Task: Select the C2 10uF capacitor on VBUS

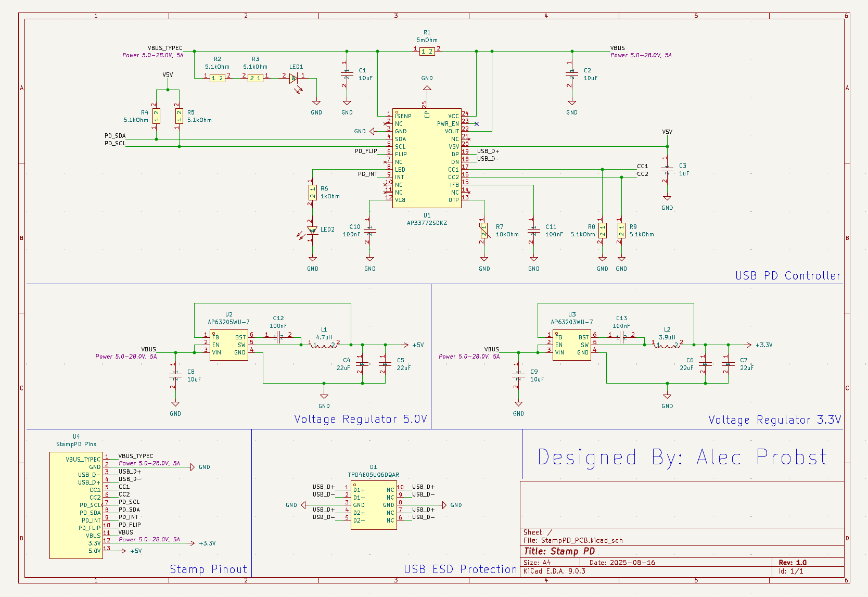Action: [572, 74]
